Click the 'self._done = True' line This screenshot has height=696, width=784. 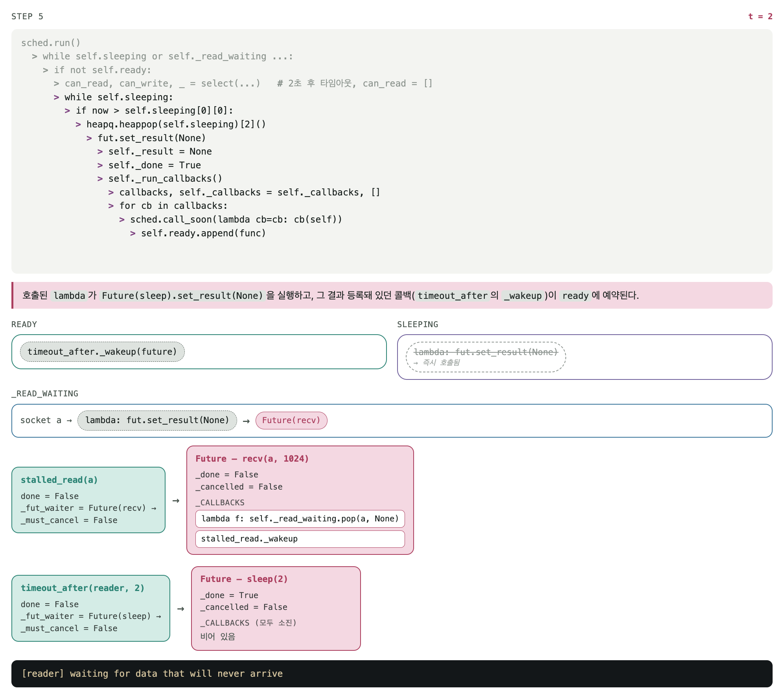149,165
